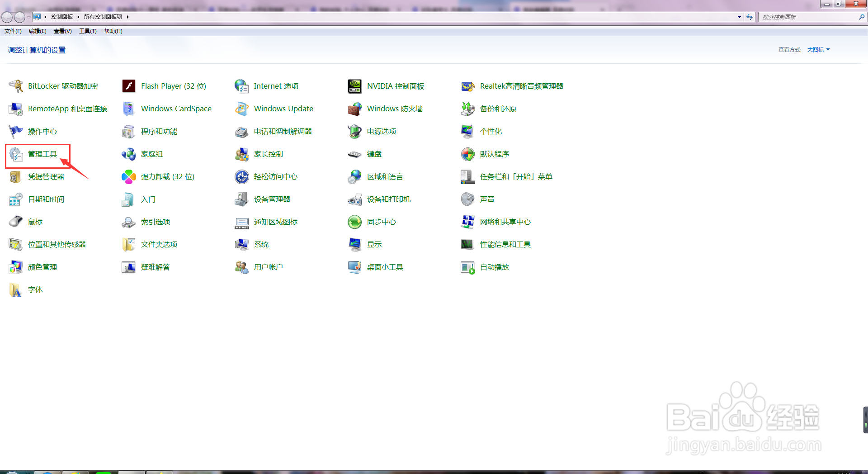The width and height of the screenshot is (868, 474).
Task: Click the 显示 monitor icon
Action: (x=355, y=244)
